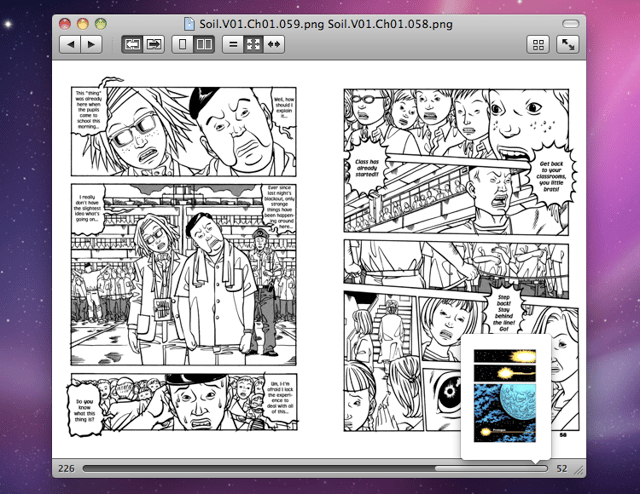Select fit horizontally scaling mode
Image resolution: width=640 pixels, height=494 pixels.
coord(274,45)
